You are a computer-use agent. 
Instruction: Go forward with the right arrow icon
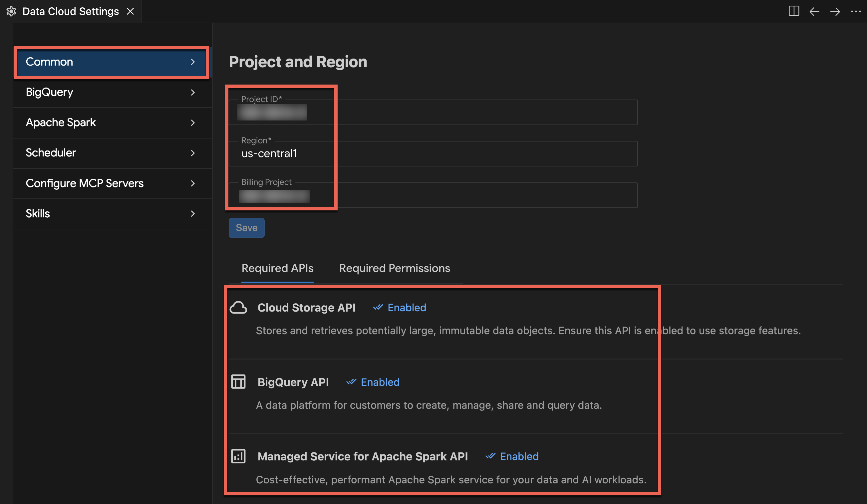(835, 12)
